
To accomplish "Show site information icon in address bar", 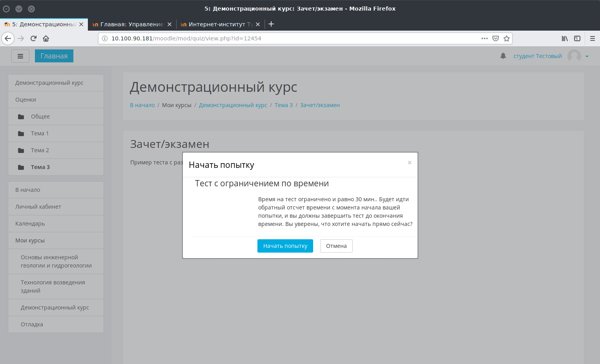I will click(105, 38).
